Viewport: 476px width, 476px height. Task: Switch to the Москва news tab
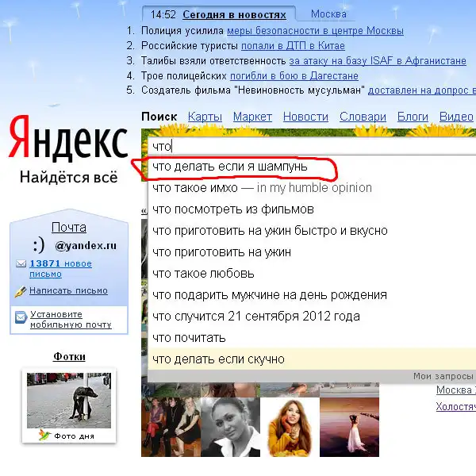coord(328,14)
